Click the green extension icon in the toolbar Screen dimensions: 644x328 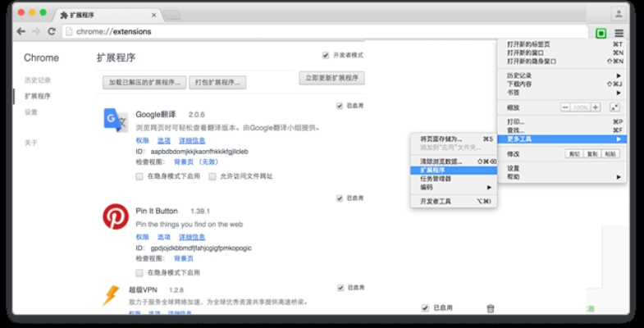601,34
